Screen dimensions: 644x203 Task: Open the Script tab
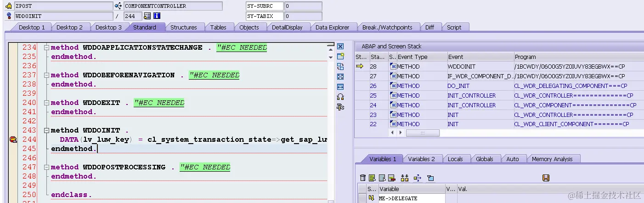click(x=454, y=27)
